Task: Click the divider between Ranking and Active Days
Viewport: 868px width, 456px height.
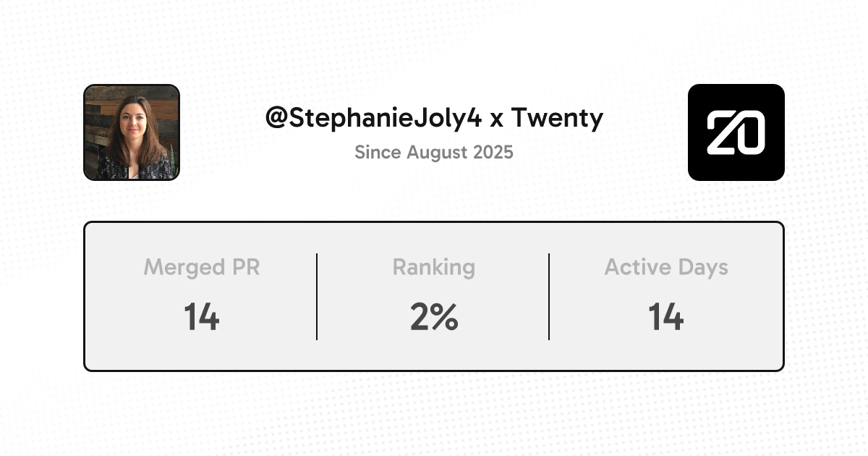Action: pos(549,296)
